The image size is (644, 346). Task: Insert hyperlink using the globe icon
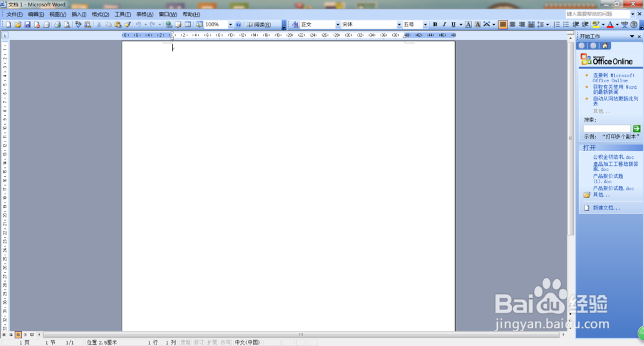click(x=168, y=24)
